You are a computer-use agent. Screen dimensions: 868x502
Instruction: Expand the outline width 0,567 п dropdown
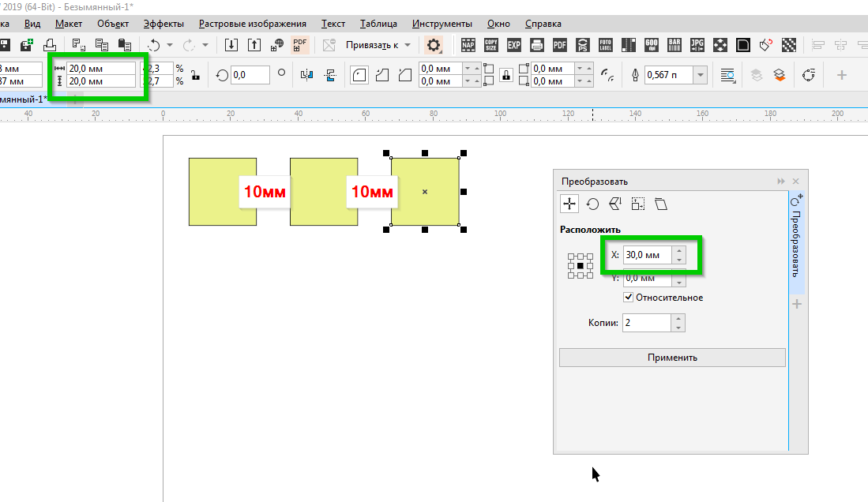click(700, 75)
